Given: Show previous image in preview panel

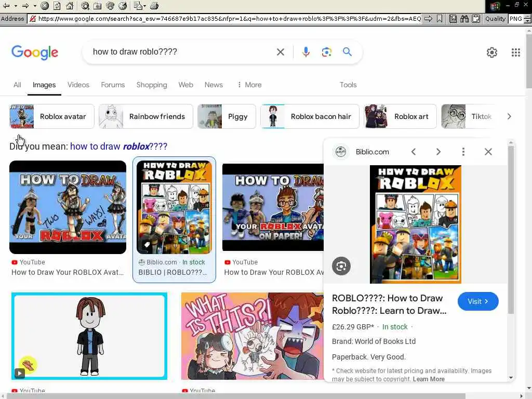Looking at the screenshot, I should [413, 152].
